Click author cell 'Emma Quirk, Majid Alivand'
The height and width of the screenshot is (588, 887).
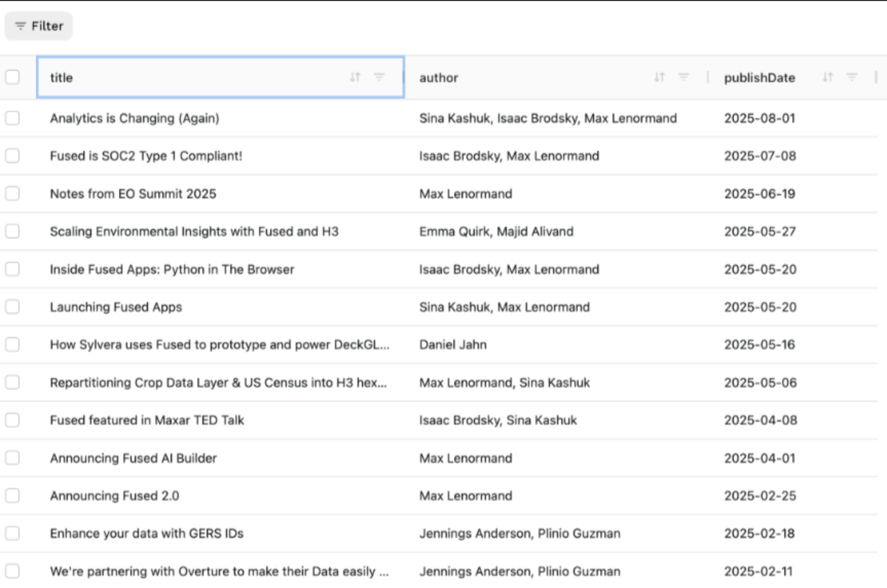click(496, 231)
